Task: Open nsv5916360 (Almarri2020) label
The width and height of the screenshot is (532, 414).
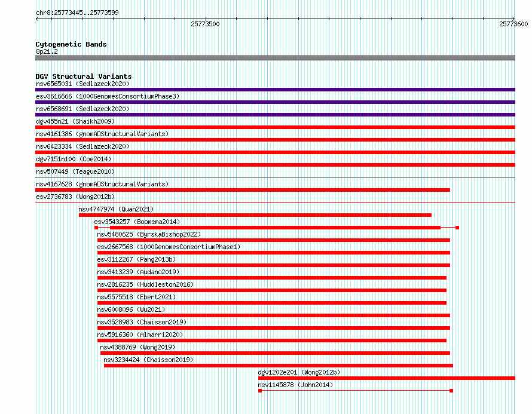Action: tap(140, 335)
